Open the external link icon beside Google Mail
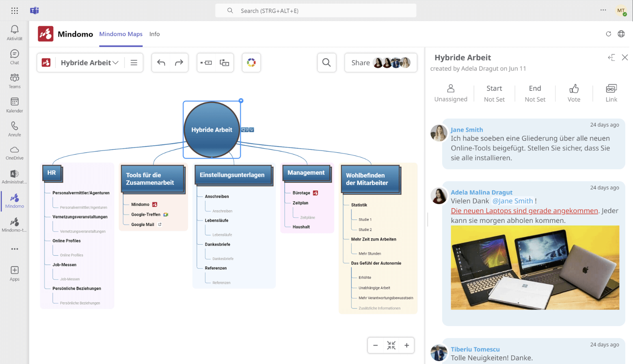The height and width of the screenshot is (364, 633). tap(160, 224)
